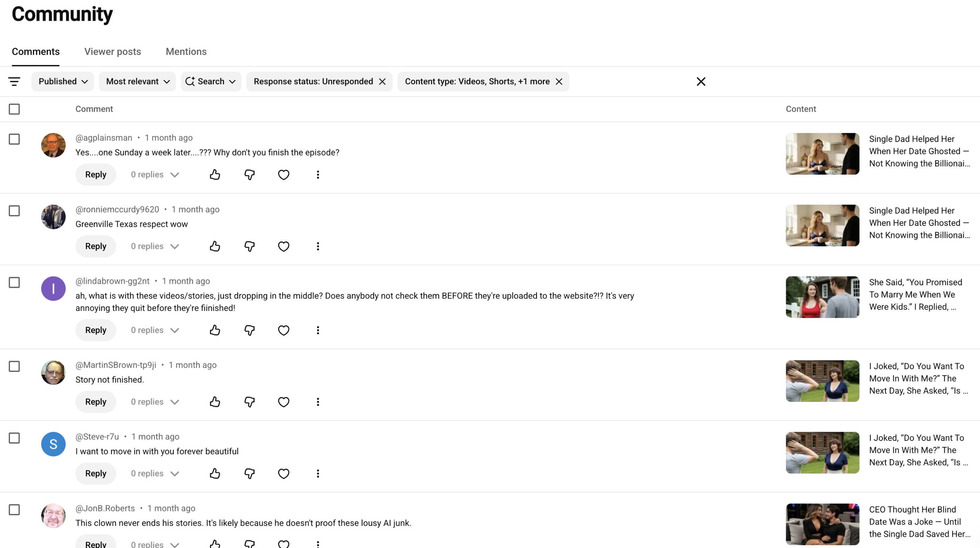Image resolution: width=980 pixels, height=548 pixels.
Task: Select the @lindabrown-gg2nt comment checkbox
Action: click(x=14, y=282)
